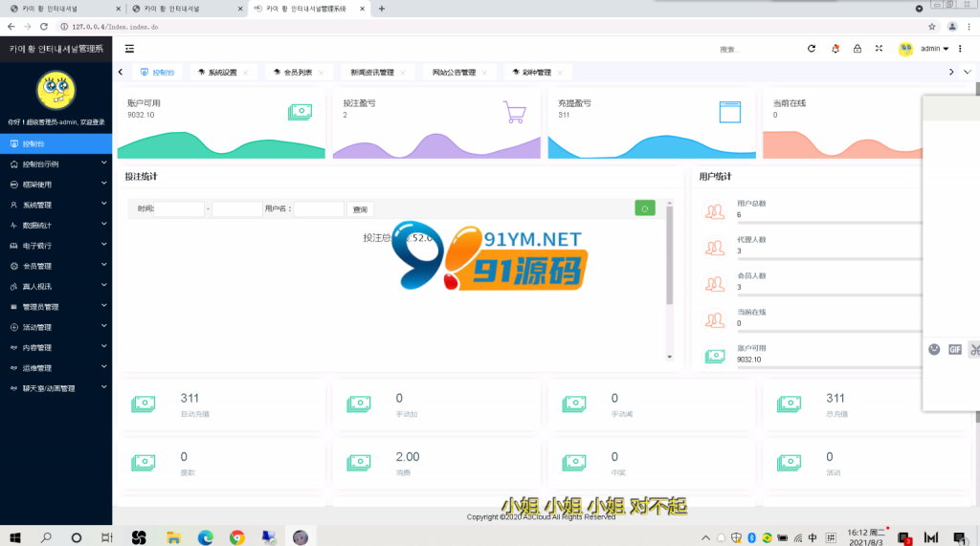Close the 彩种管理 page tab
Screen dimensions: 980x546
pos(560,73)
